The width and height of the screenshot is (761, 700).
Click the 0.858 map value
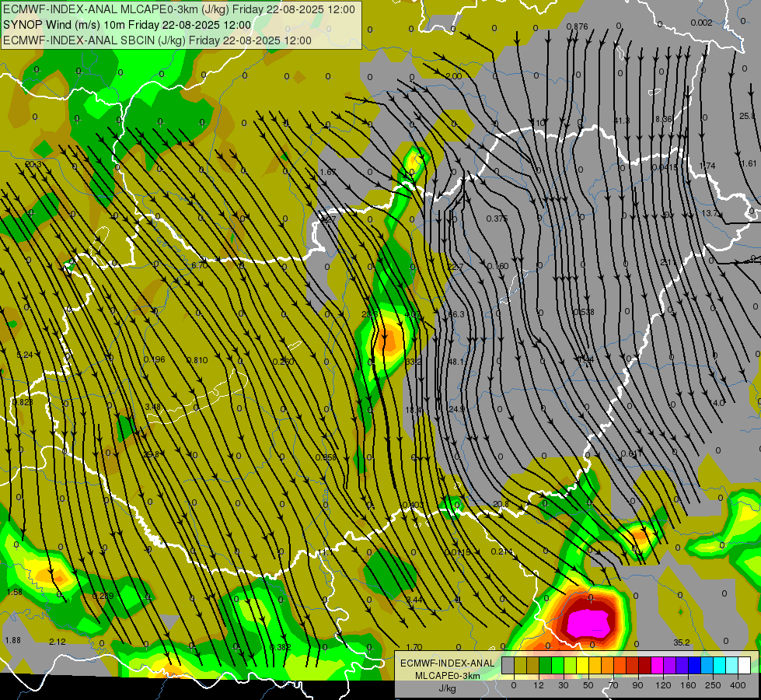coord(326,457)
